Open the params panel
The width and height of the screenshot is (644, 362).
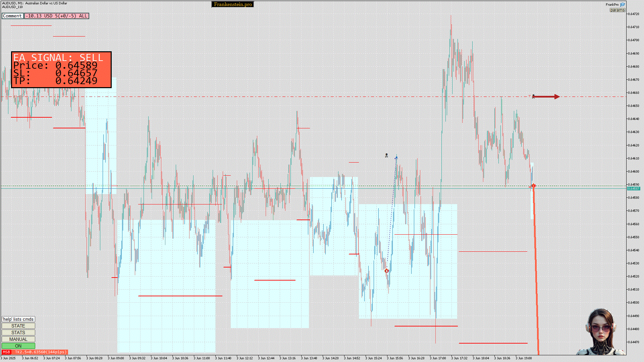point(617,10)
